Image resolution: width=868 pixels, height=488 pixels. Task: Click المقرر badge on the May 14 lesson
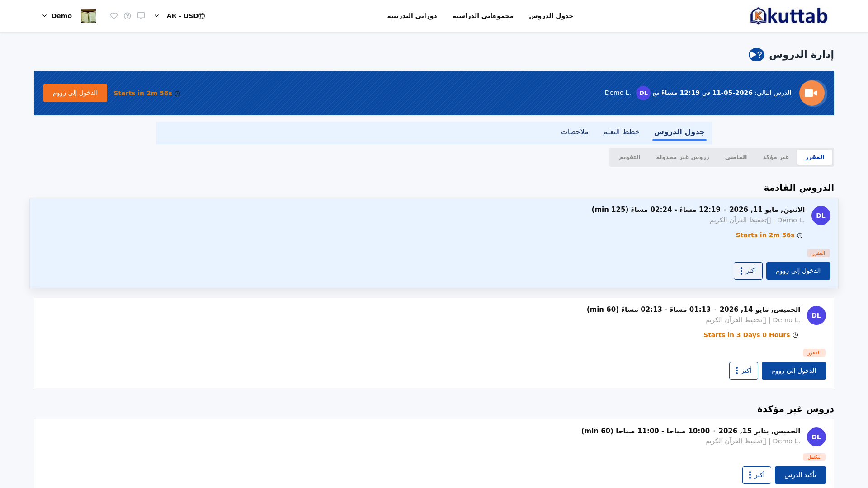click(x=814, y=352)
